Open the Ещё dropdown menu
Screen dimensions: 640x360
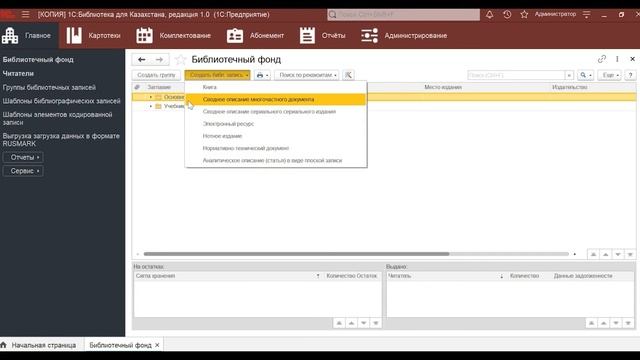pyautogui.click(x=610, y=75)
